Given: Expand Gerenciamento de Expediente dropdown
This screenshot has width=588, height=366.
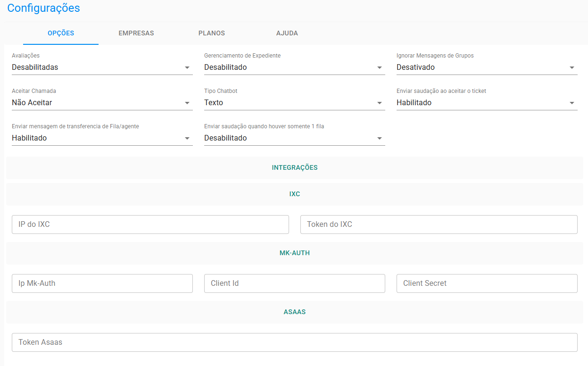Looking at the screenshot, I should (x=294, y=67).
